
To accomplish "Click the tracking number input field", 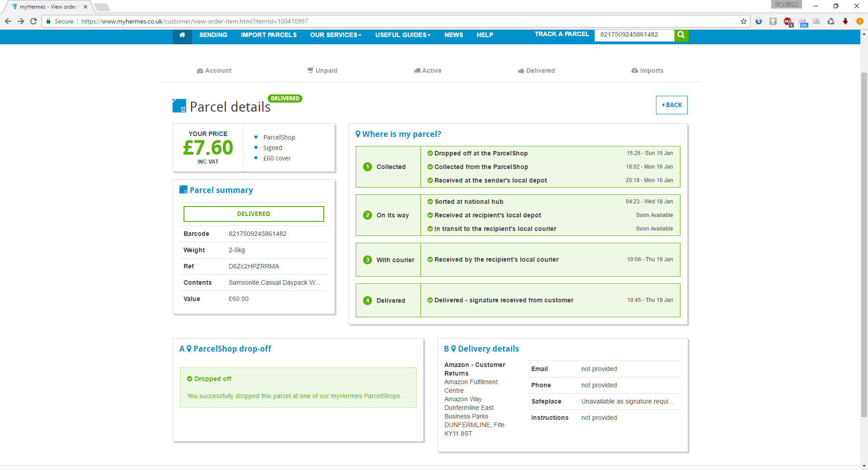I will point(634,35).
